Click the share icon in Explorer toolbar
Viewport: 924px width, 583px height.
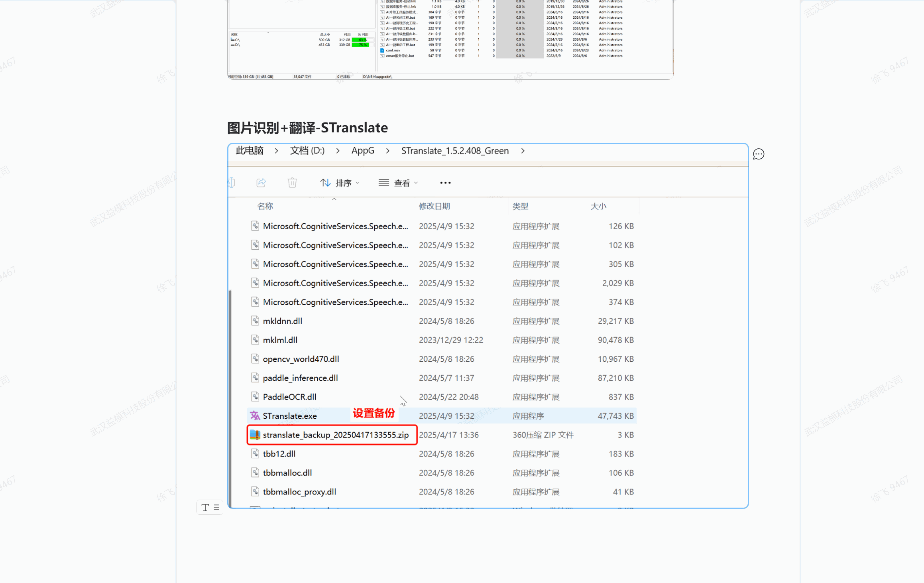coord(261,183)
